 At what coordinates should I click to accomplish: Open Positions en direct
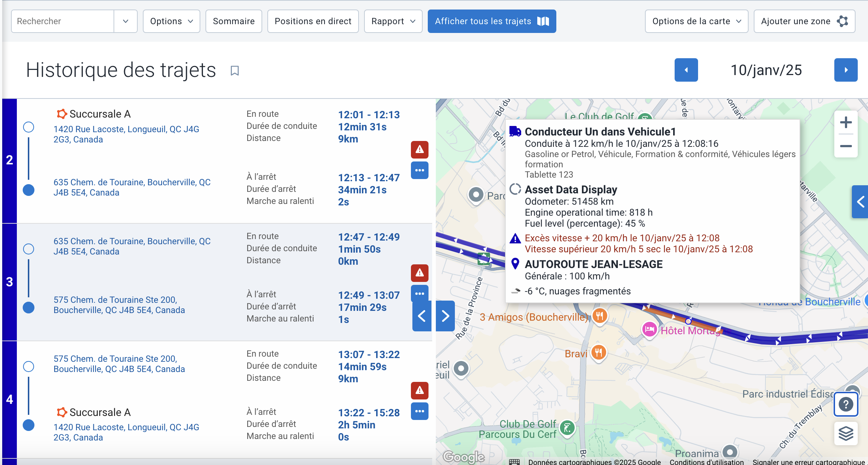tap(313, 21)
